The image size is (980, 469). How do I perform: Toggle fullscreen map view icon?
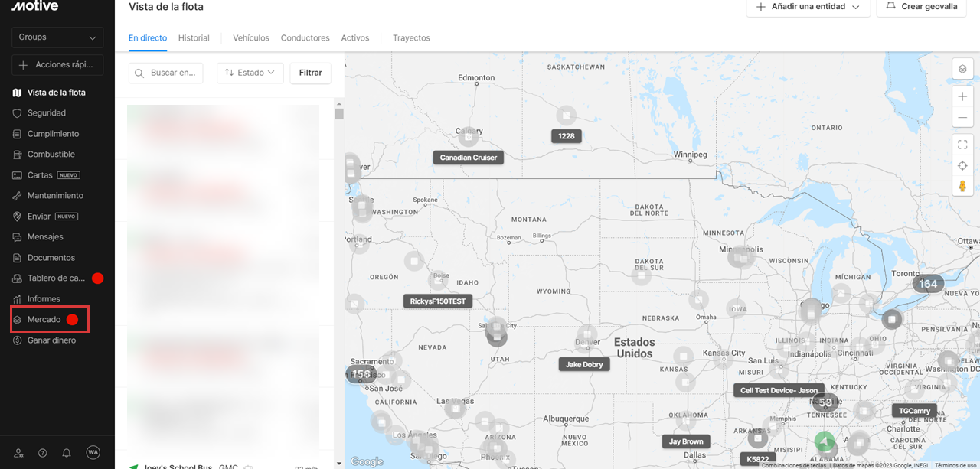tap(962, 145)
